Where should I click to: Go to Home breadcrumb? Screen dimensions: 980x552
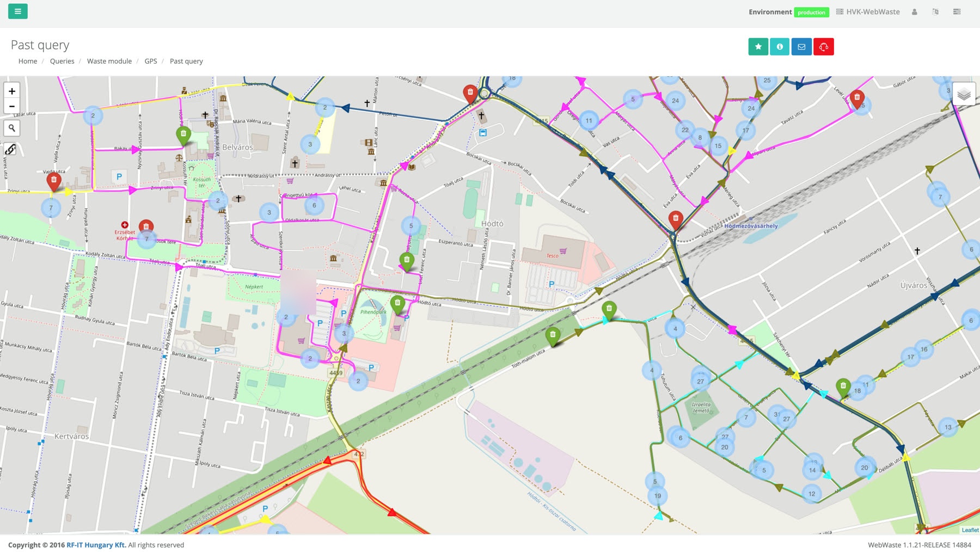pos(28,61)
